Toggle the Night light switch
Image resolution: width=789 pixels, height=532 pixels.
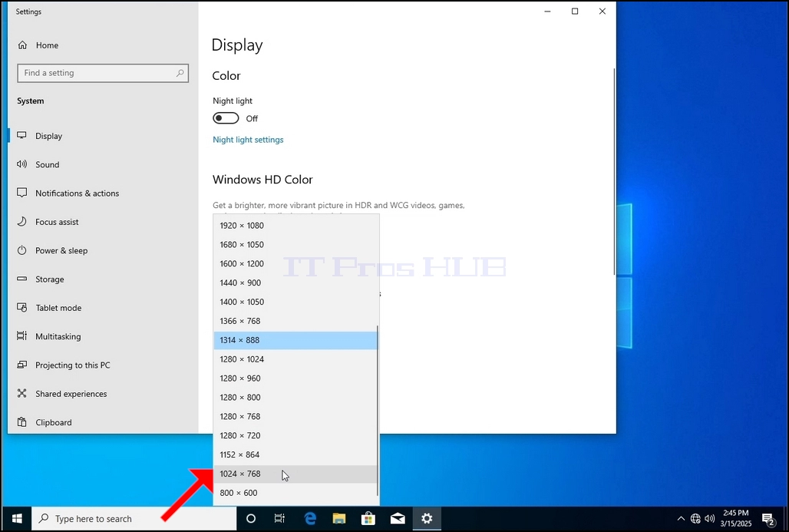click(x=226, y=118)
